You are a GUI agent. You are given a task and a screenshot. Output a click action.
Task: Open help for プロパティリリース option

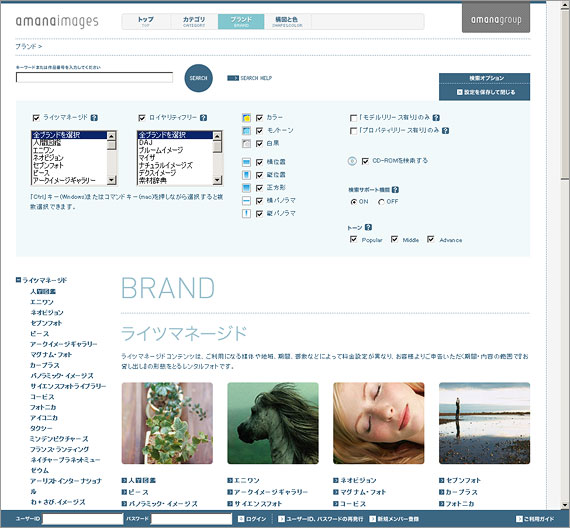(x=445, y=131)
